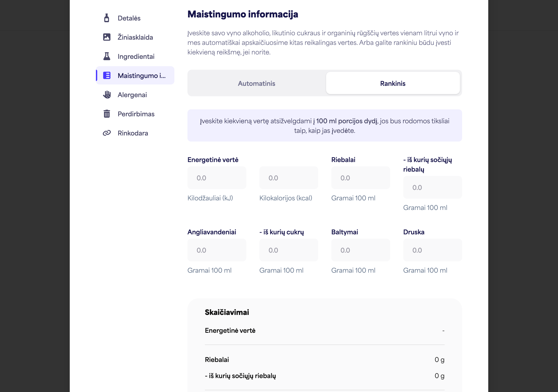The image size is (558, 392).
Task: Select the Rankinis mode tab
Action: click(393, 83)
